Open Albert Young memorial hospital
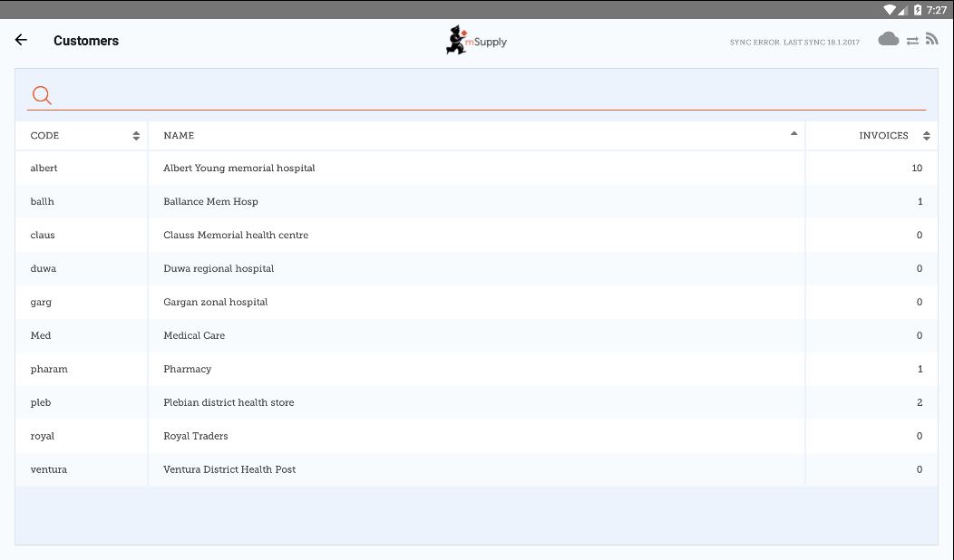The width and height of the screenshot is (954, 560). pyautogui.click(x=476, y=168)
